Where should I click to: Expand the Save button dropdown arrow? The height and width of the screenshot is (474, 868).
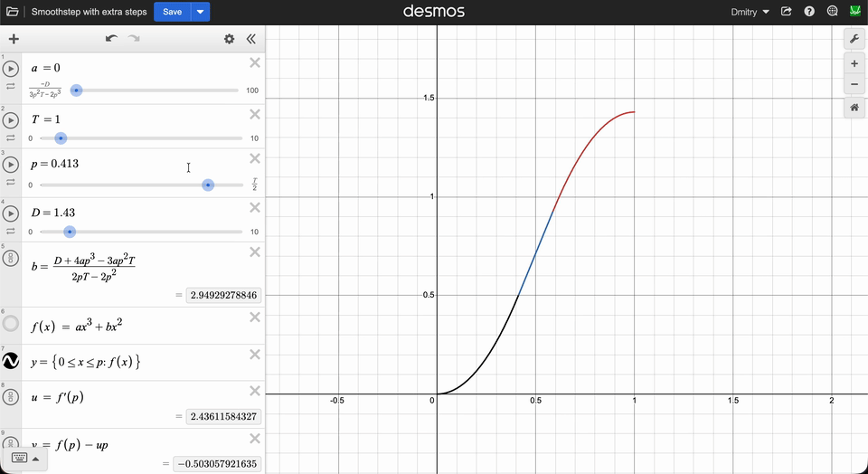[x=201, y=12]
